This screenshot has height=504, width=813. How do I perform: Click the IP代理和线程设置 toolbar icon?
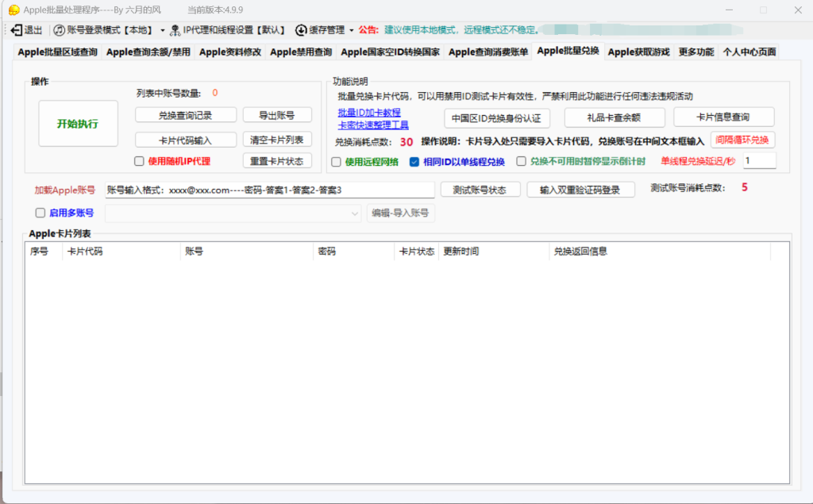175,30
